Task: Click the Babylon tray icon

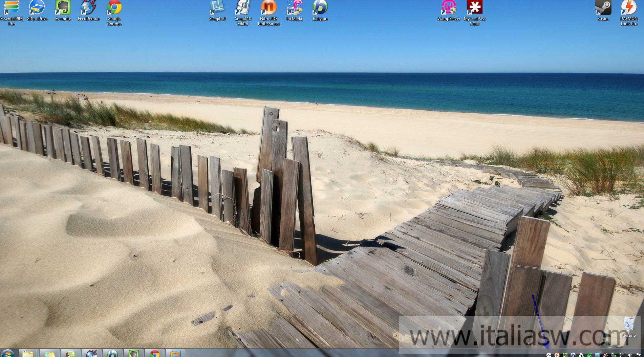Action: tap(573, 355)
